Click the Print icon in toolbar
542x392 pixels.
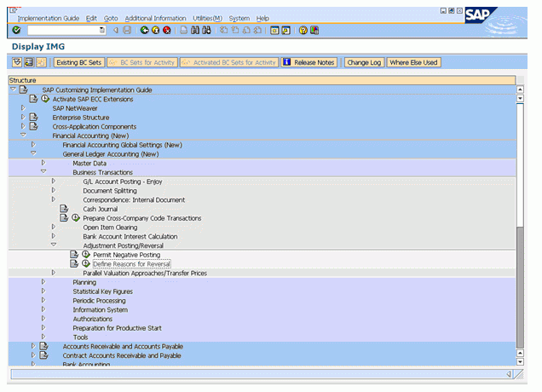tap(184, 31)
